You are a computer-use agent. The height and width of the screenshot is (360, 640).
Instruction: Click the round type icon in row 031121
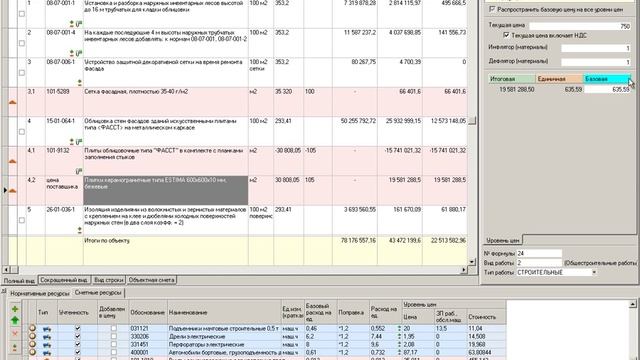pos(33,328)
